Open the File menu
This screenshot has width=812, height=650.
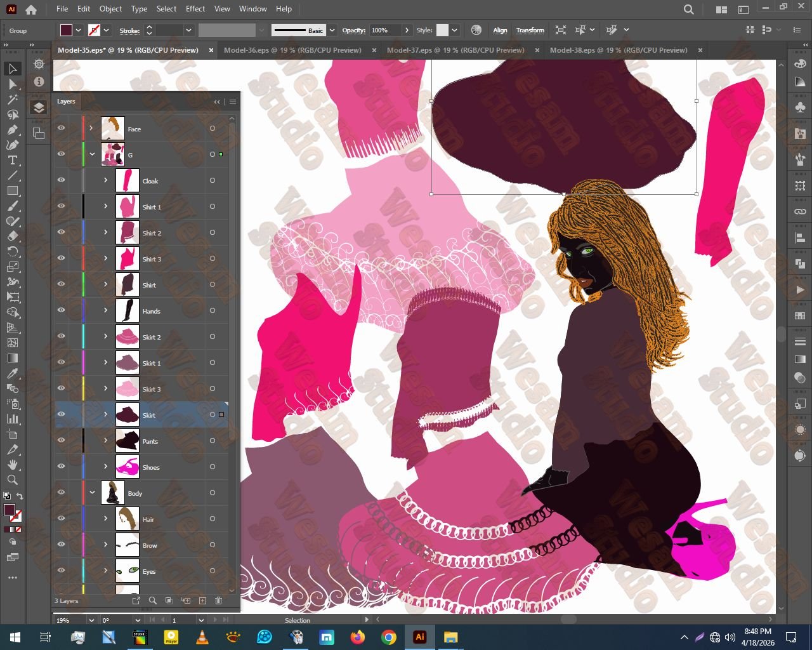(62, 9)
